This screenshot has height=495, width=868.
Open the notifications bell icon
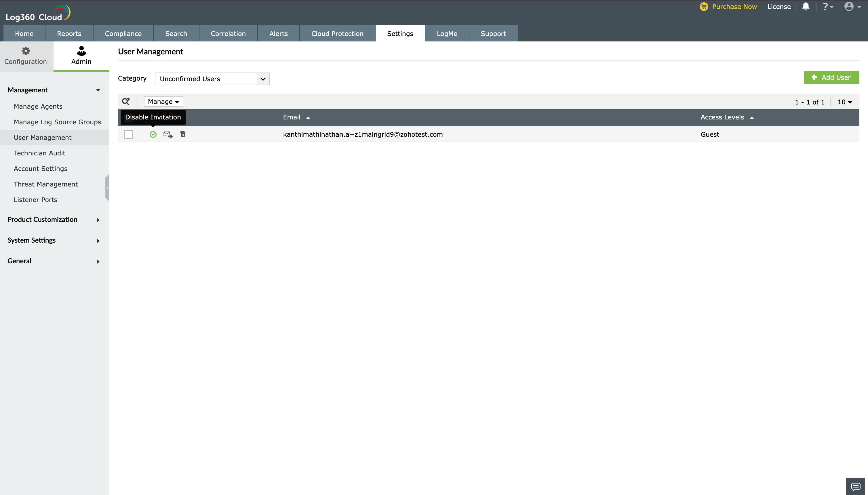pyautogui.click(x=806, y=6)
